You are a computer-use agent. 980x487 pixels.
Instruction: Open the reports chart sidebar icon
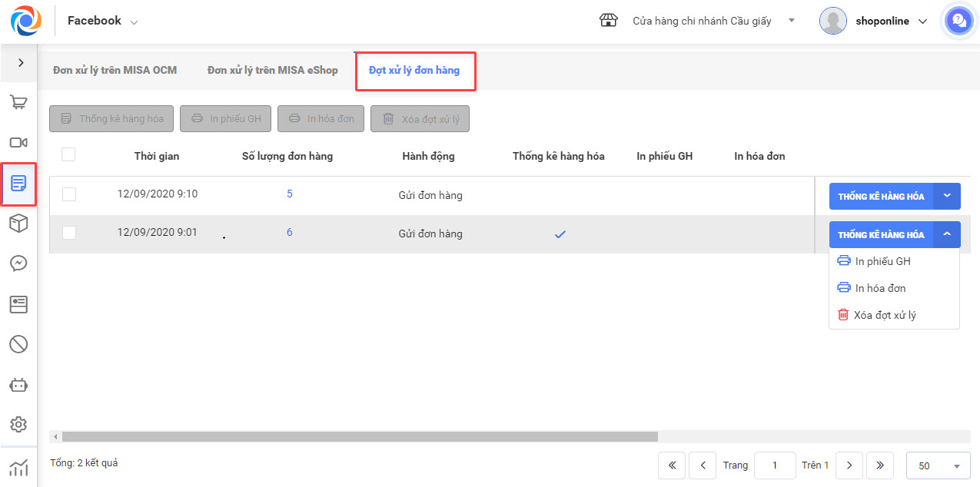click(18, 467)
